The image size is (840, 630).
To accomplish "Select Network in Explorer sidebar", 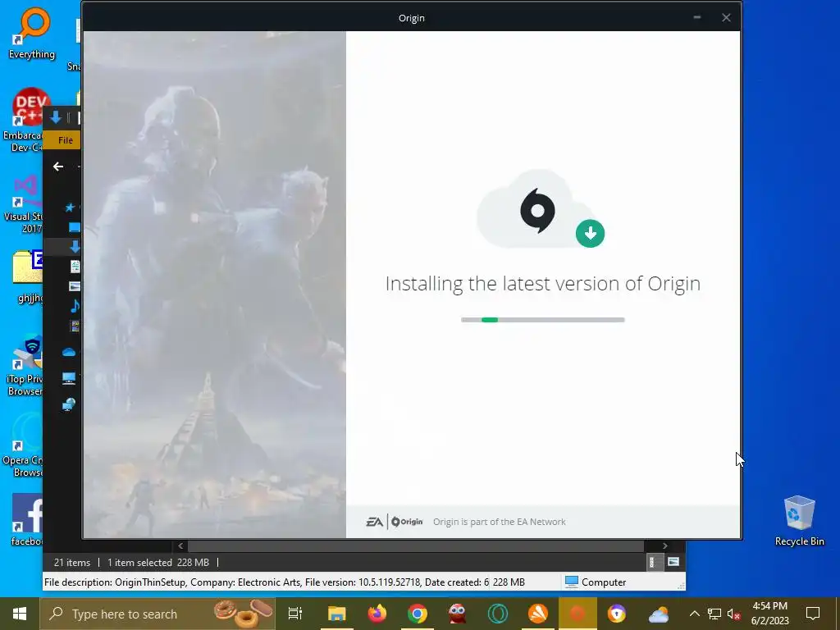I will (69, 404).
